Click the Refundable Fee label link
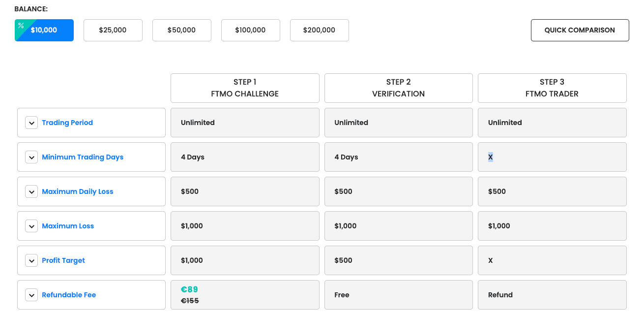Viewport: 644px width, 316px height. point(69,295)
